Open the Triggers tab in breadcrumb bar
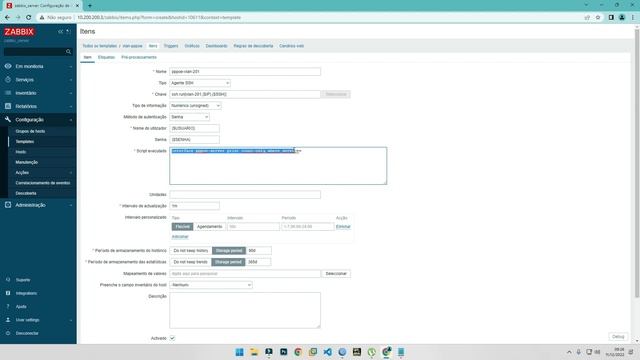This screenshot has height=360, width=640. [x=171, y=46]
